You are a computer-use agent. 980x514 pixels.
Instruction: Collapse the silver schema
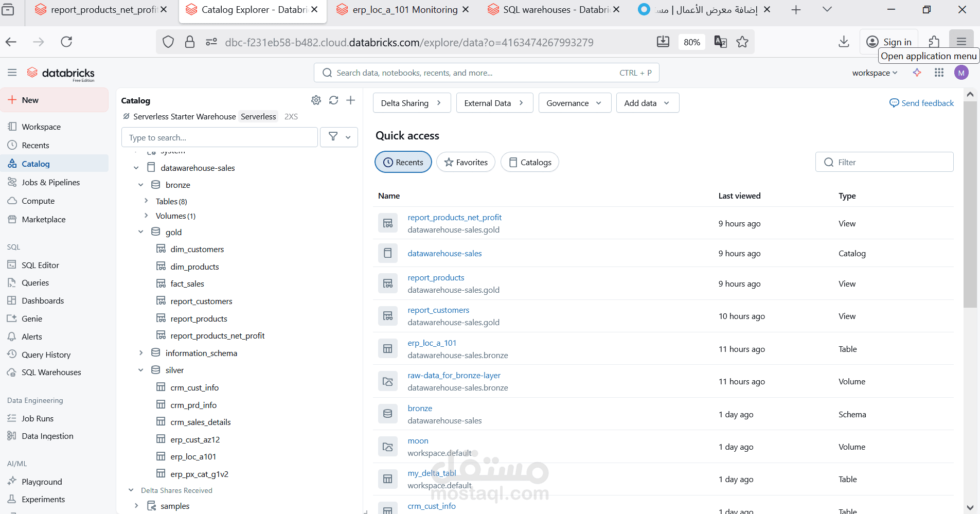click(x=141, y=370)
